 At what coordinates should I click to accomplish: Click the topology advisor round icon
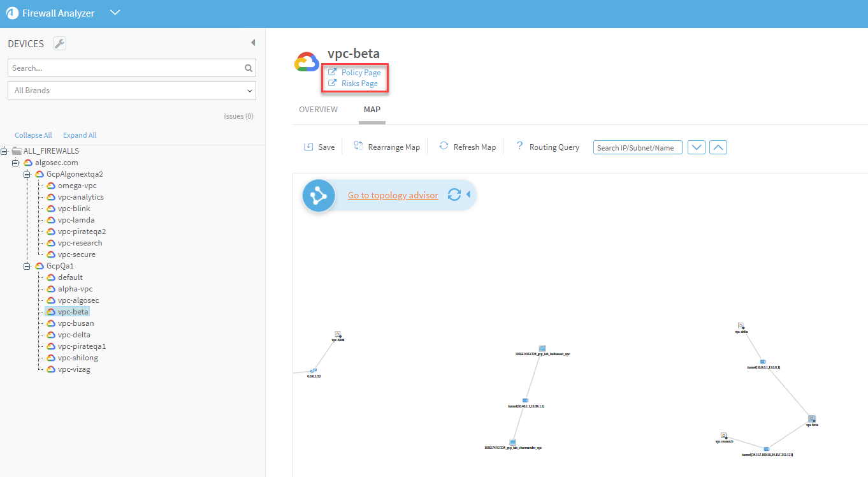click(319, 195)
